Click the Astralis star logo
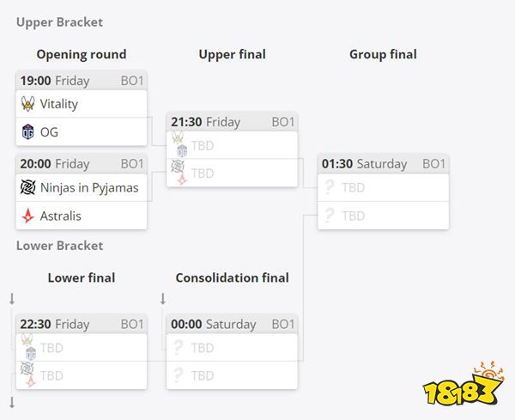The width and height of the screenshot is (515, 420). pyautogui.click(x=28, y=216)
